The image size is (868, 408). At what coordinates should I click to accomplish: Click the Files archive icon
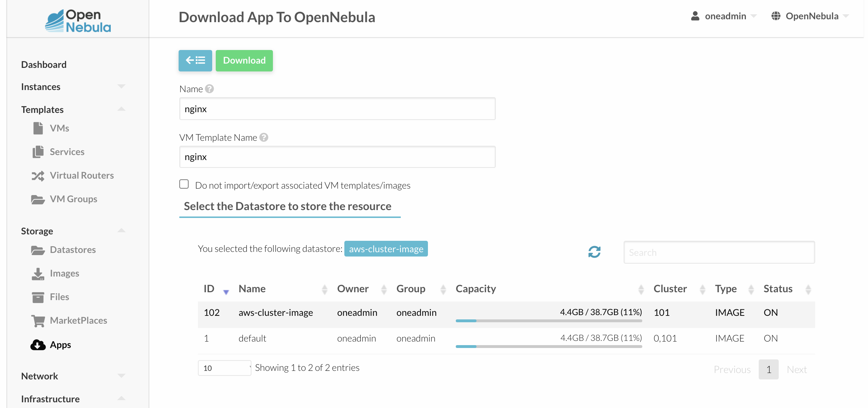tap(38, 297)
